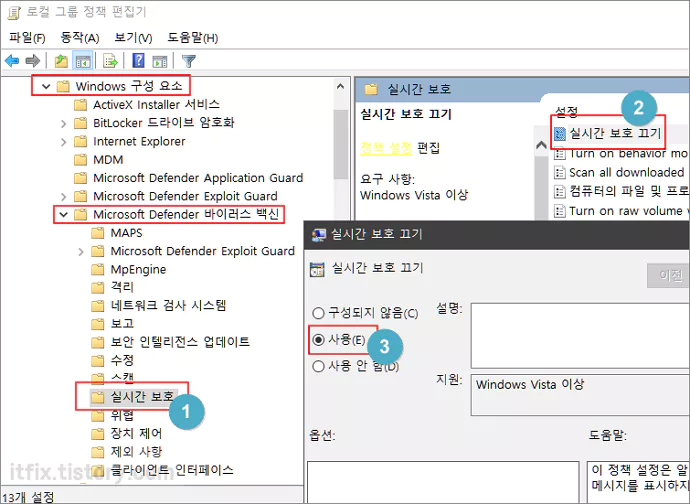
Task: Click the policy icon beside Turn on raw volume
Action: (x=559, y=211)
